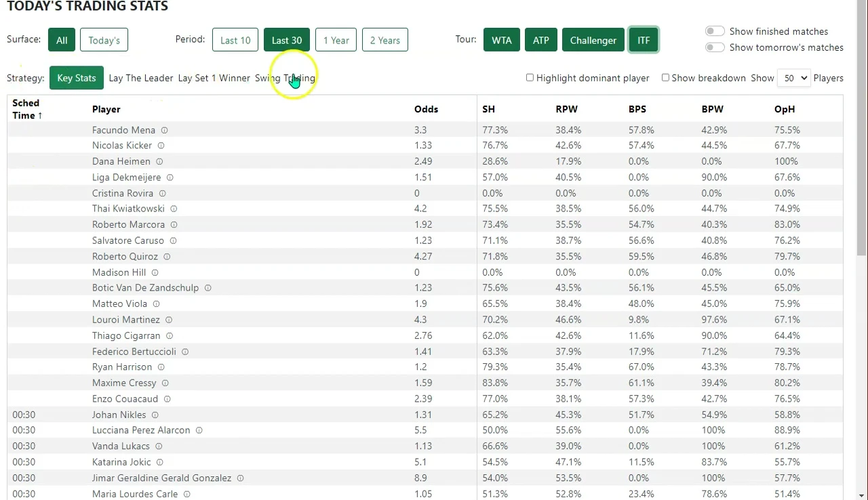868x500 pixels.
Task: Sort by Player column header
Action: (x=106, y=109)
